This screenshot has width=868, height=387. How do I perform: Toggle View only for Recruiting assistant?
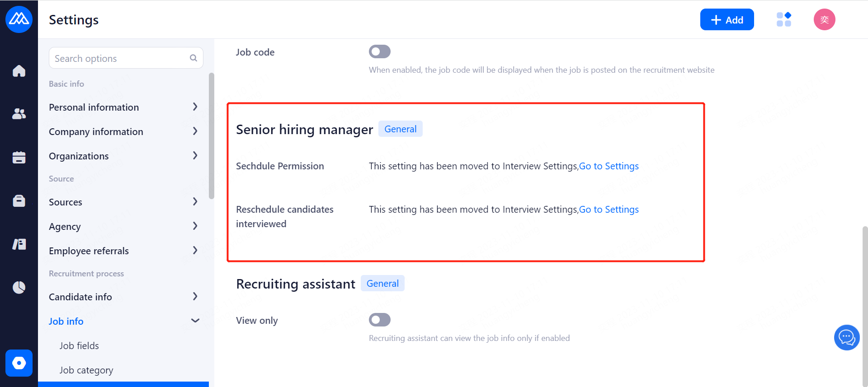click(x=379, y=320)
